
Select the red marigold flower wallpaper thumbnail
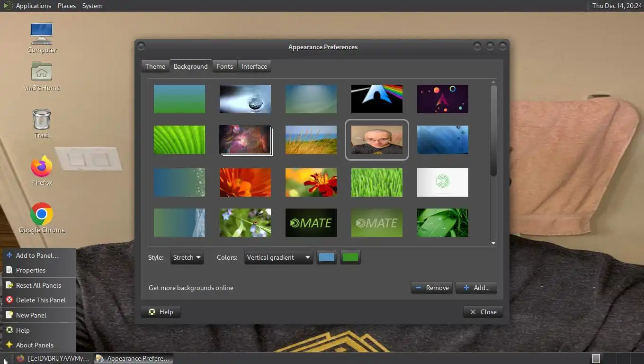(x=311, y=182)
